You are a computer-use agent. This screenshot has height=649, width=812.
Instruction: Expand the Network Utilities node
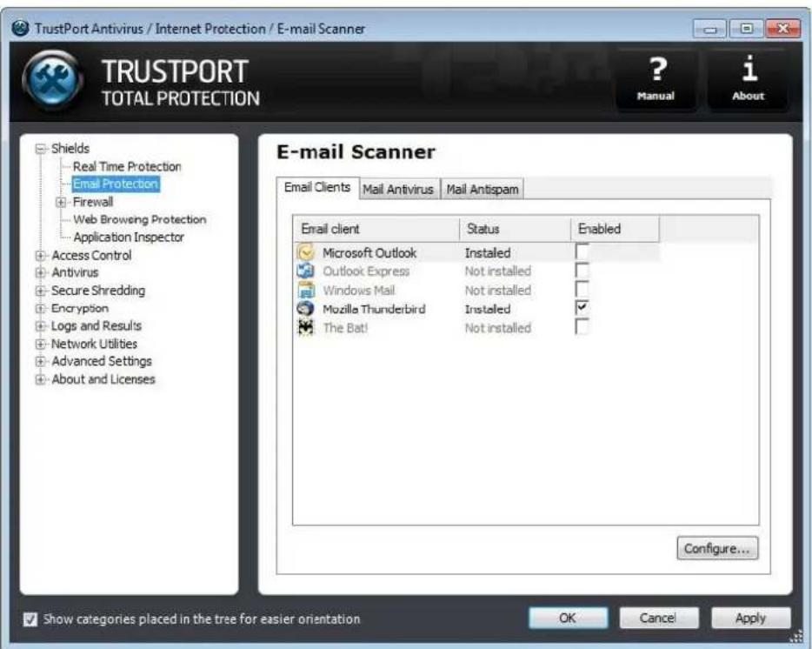pos(40,345)
